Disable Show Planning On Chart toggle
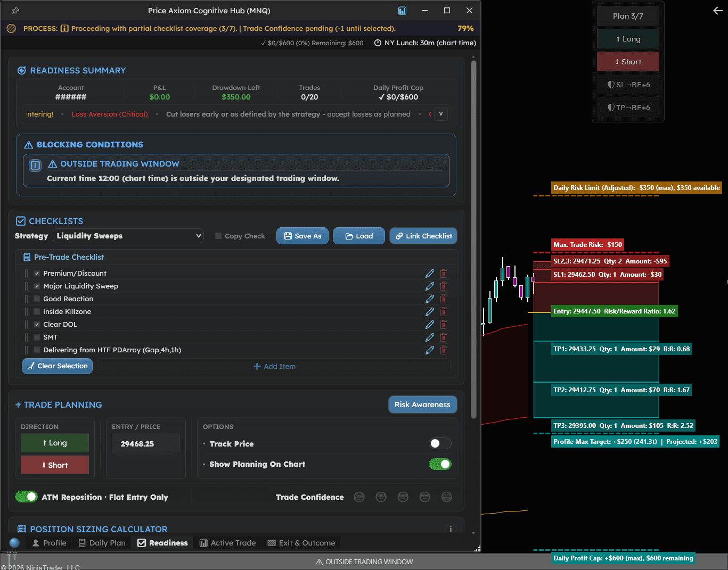This screenshot has height=570, width=728. pyautogui.click(x=440, y=464)
